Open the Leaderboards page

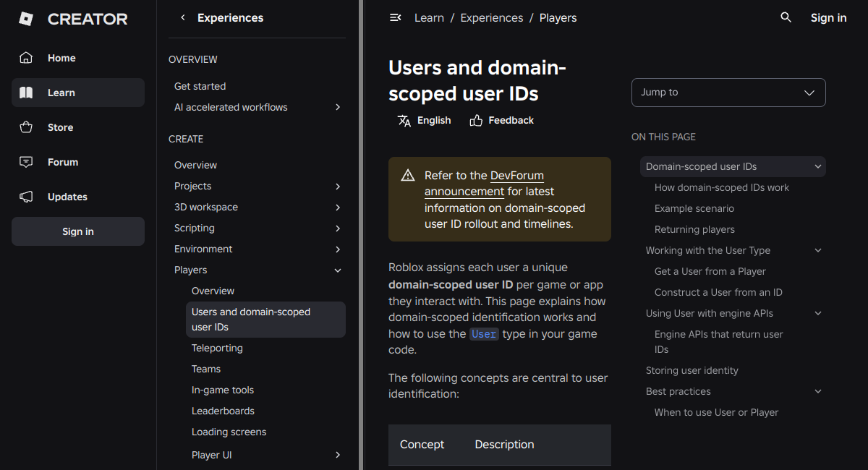[x=223, y=411]
